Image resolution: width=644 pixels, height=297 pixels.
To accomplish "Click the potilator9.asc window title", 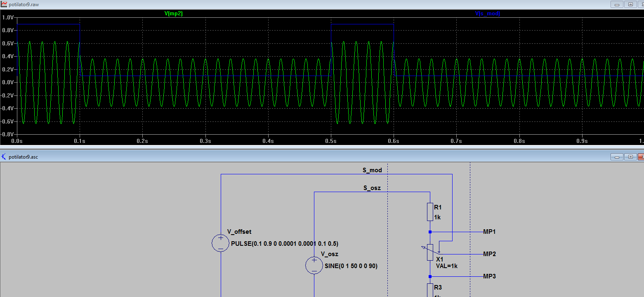I will pos(23,157).
